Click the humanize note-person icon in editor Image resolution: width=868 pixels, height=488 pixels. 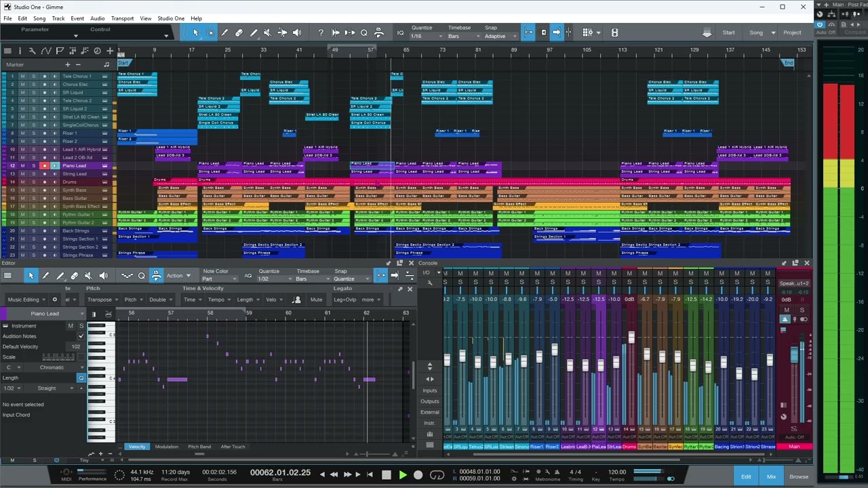pos(297,300)
